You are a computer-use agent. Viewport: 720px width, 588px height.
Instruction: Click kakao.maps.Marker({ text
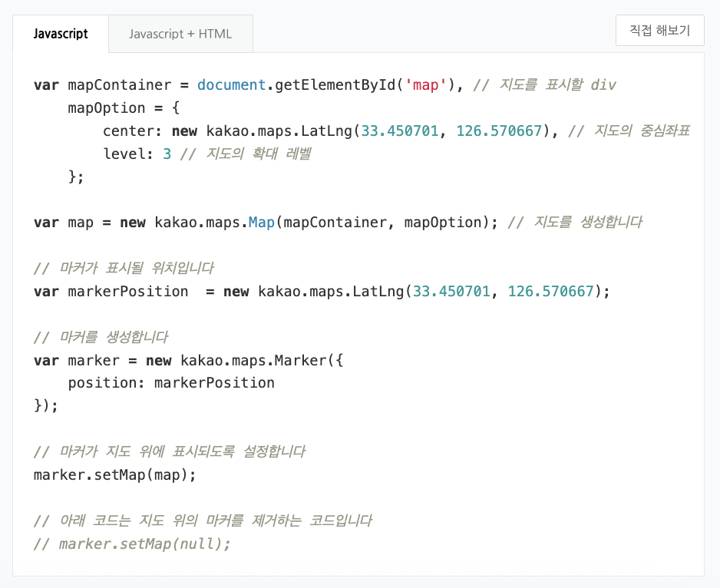click(x=262, y=360)
